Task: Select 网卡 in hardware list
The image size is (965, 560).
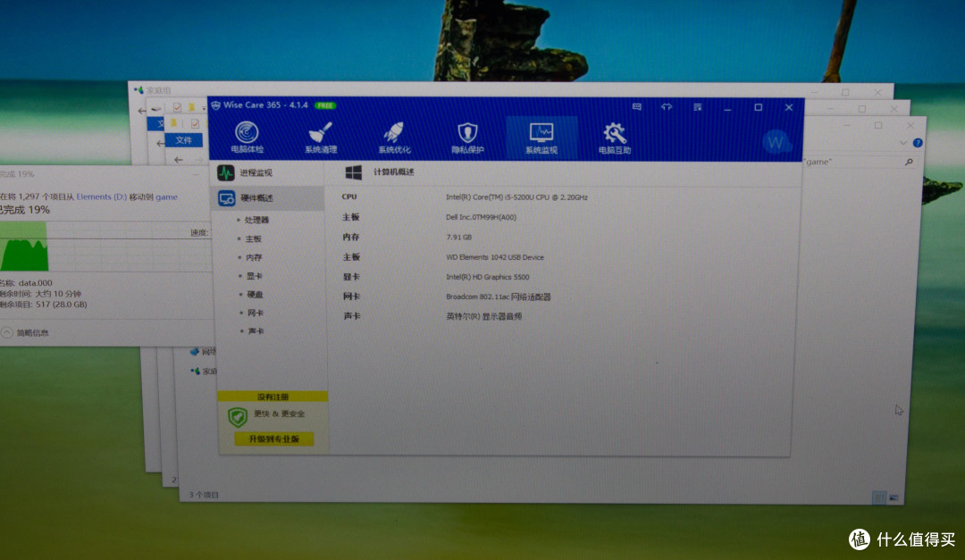Action: point(256,313)
